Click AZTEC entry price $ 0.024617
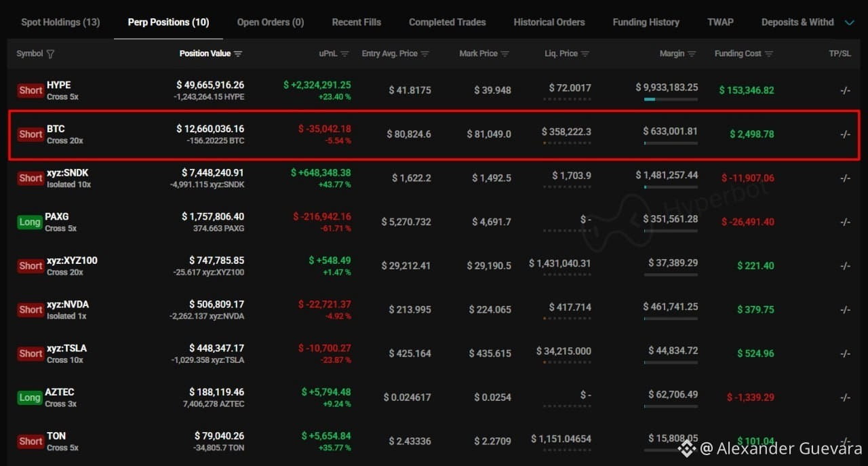The height and width of the screenshot is (466, 868). [408, 397]
